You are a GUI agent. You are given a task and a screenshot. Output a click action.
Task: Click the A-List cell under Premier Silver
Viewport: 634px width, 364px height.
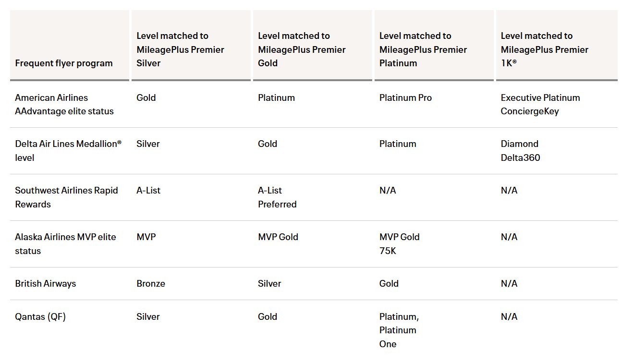click(148, 190)
